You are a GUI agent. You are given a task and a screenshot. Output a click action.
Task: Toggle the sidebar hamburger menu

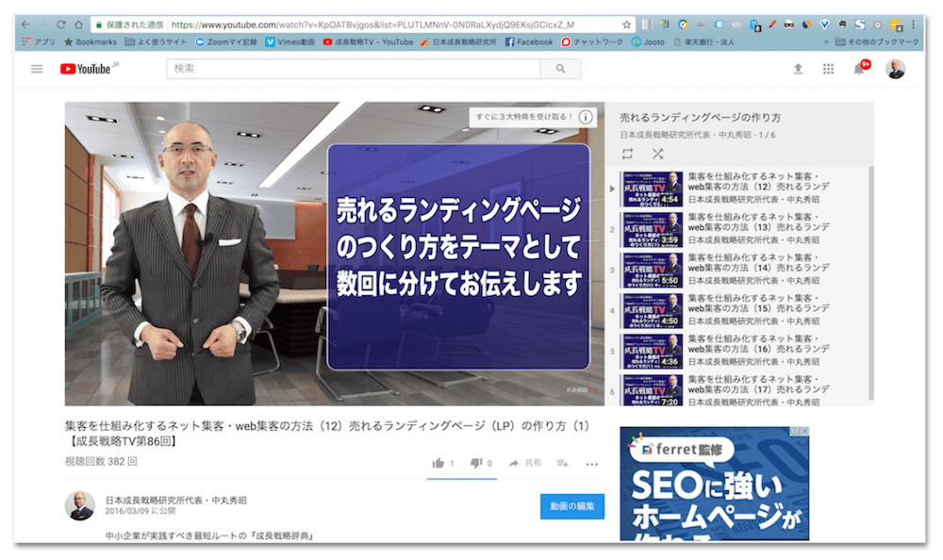click(x=36, y=68)
